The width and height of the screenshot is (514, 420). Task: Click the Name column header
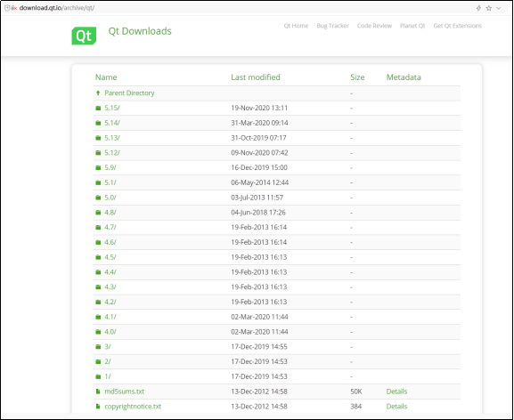pyautogui.click(x=106, y=77)
